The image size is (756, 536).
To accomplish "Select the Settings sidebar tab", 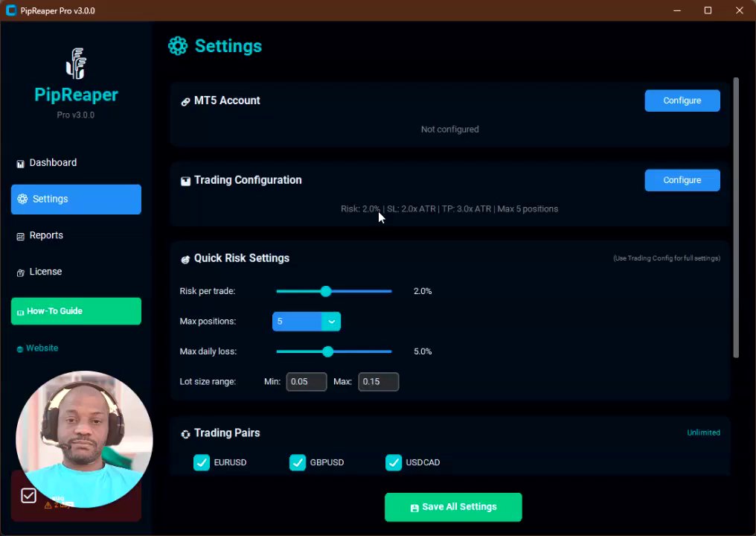I will click(76, 199).
